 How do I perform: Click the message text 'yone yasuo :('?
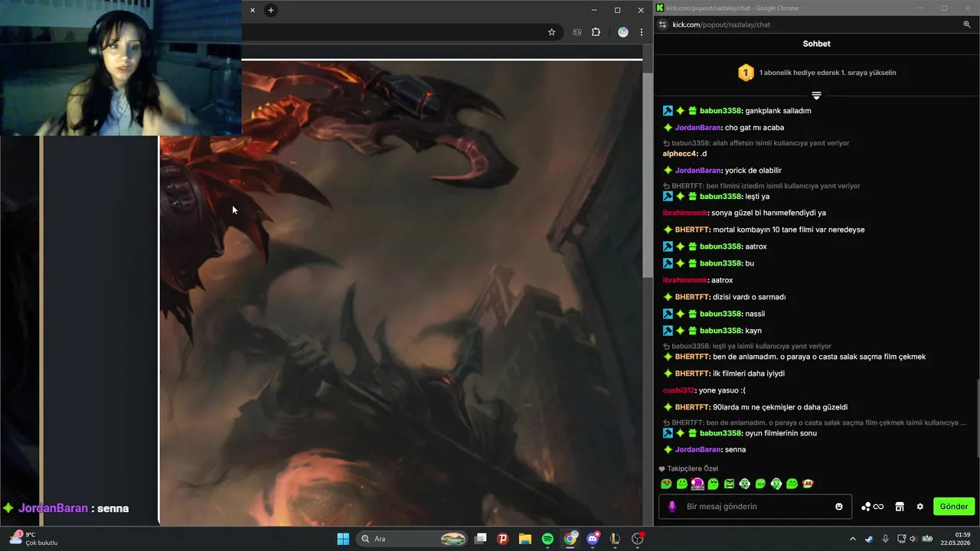click(x=722, y=390)
